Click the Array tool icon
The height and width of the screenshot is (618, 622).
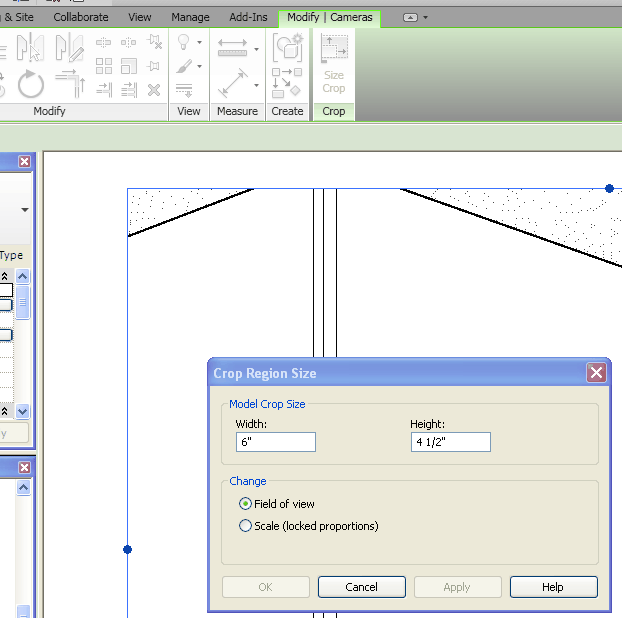coord(104,66)
